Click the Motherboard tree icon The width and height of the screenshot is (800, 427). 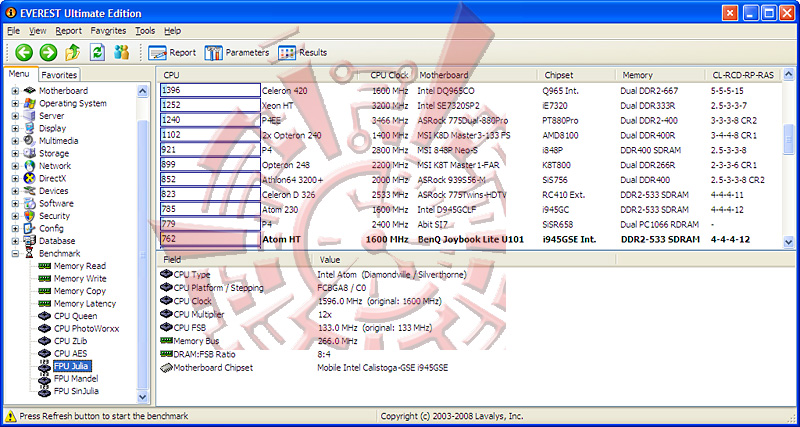tap(30, 91)
